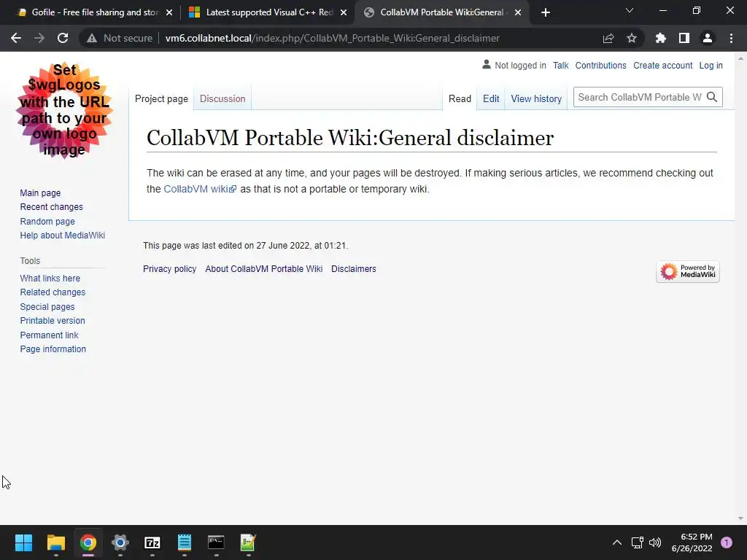Share this page via share icon

608,38
